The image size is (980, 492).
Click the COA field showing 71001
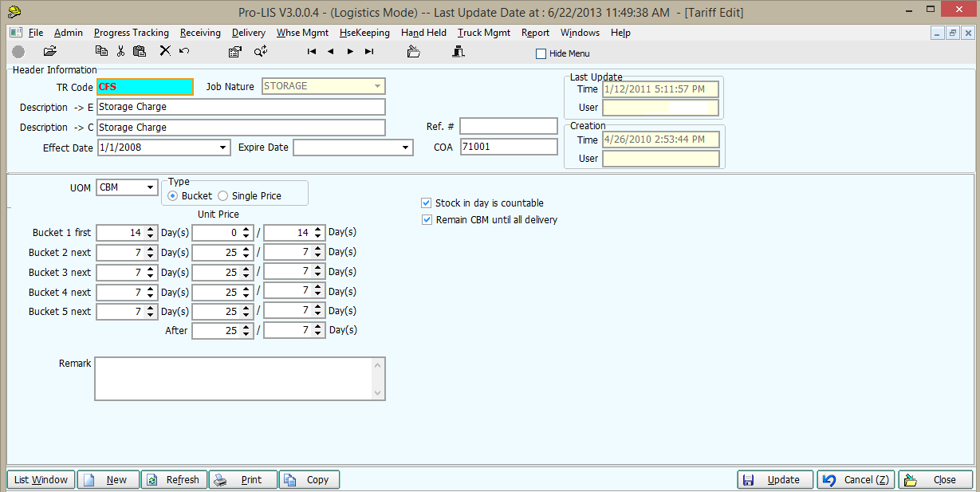[509, 147]
